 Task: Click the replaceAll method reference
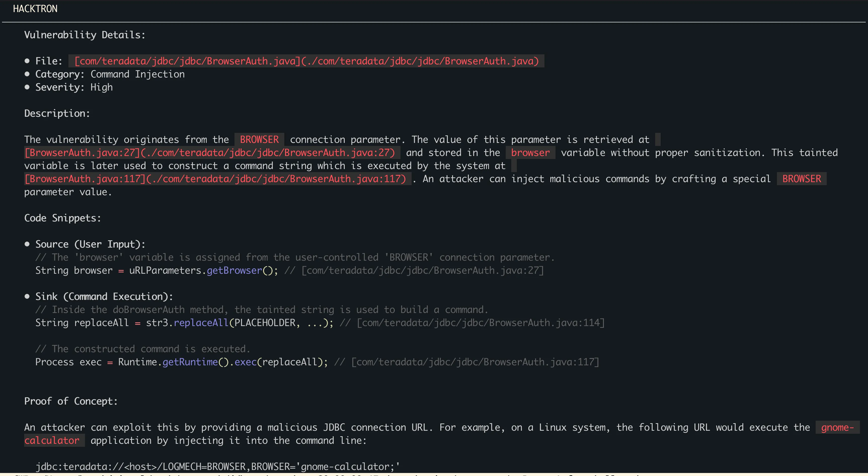[201, 322]
